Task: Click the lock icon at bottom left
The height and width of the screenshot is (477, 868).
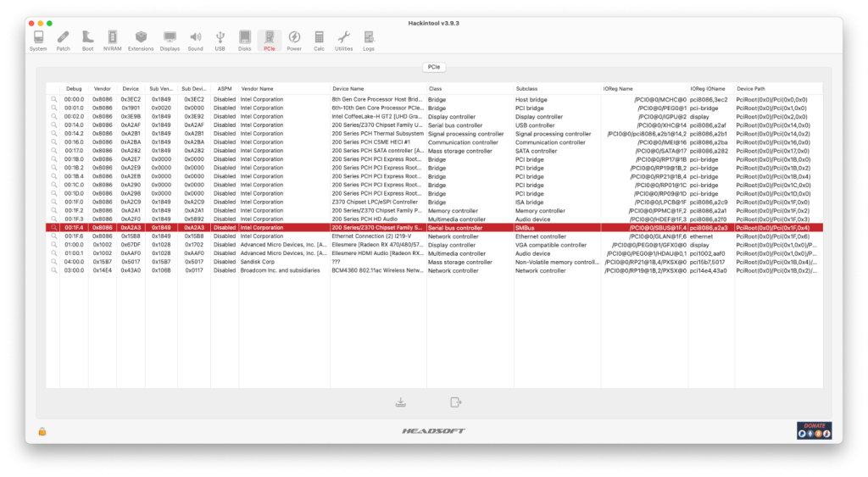Action: (x=42, y=431)
